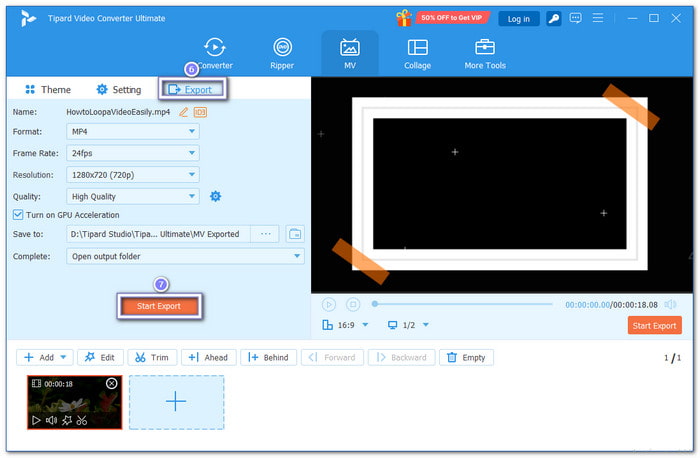
Task: Open the Quality dropdown
Action: click(x=133, y=196)
